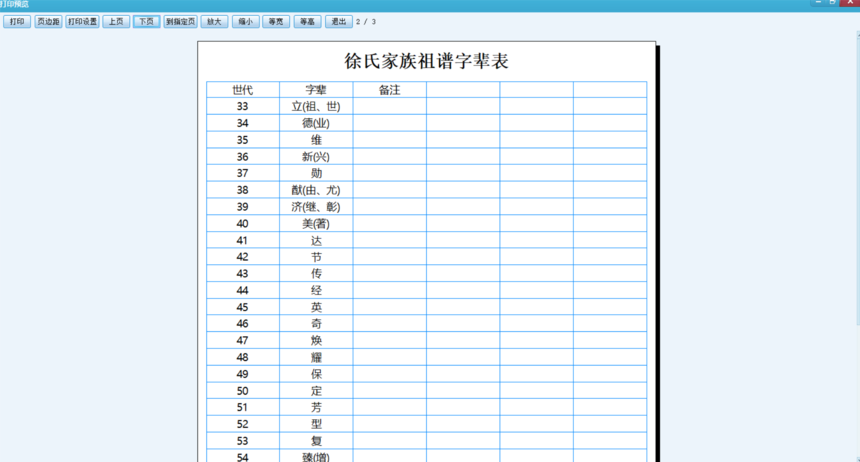
Task: Click cell with character 型
Action: [316, 425]
